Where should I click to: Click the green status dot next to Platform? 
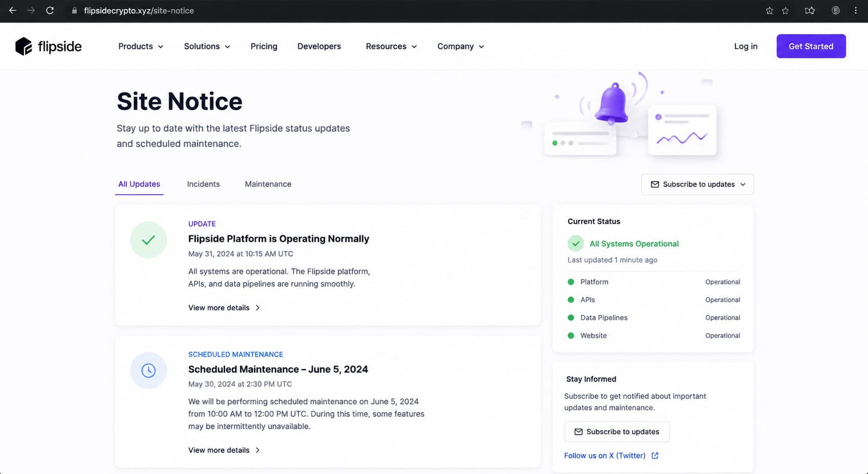(571, 282)
